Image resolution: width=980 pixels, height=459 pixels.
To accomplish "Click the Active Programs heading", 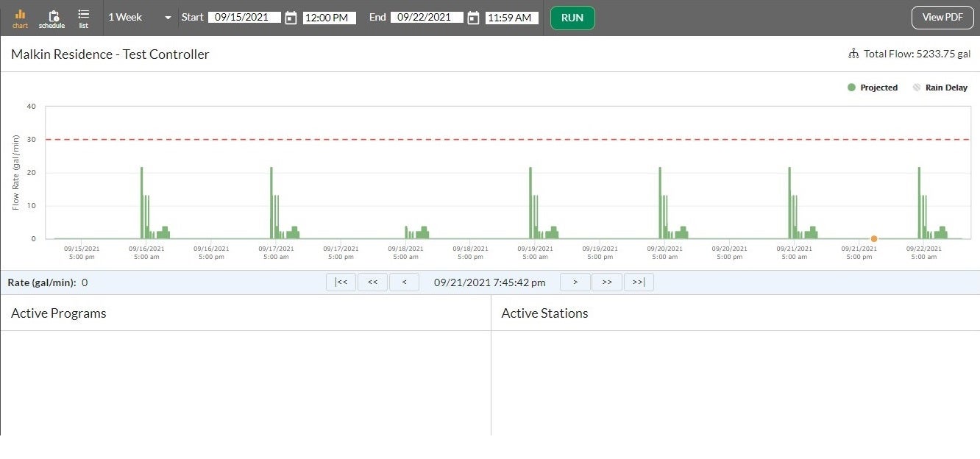I will [x=59, y=313].
